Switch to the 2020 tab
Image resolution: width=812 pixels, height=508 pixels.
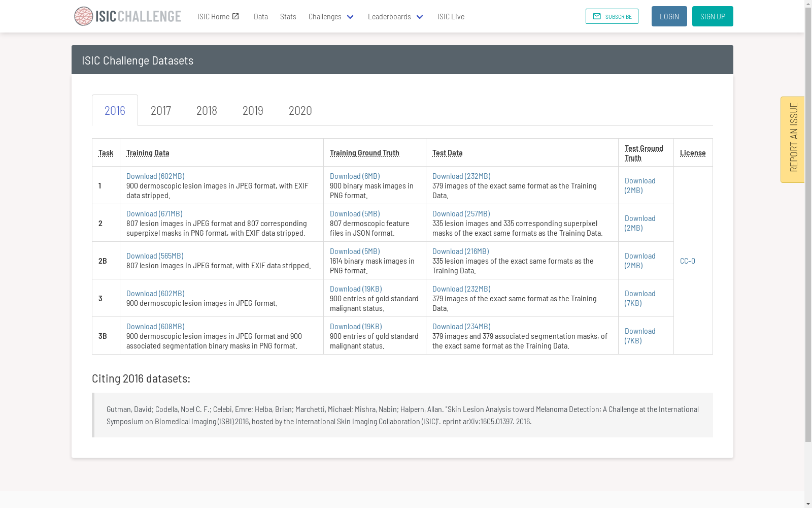[300, 110]
